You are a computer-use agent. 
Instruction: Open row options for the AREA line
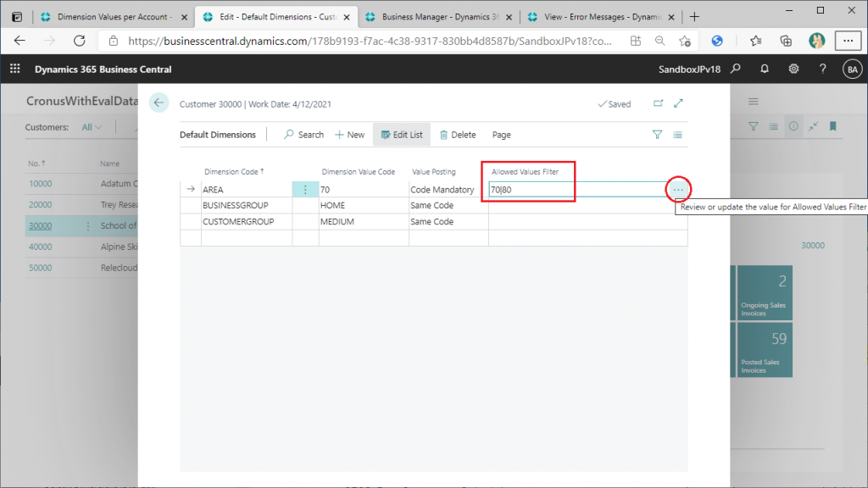[305, 189]
